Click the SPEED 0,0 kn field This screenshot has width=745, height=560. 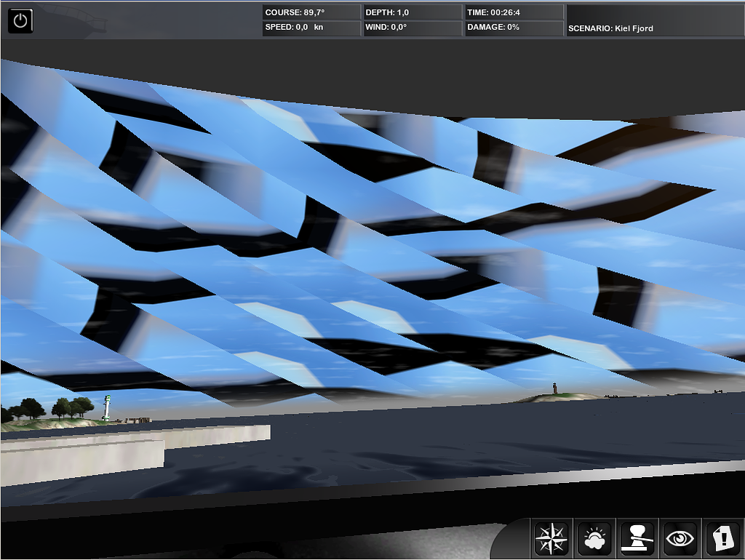[x=311, y=28]
